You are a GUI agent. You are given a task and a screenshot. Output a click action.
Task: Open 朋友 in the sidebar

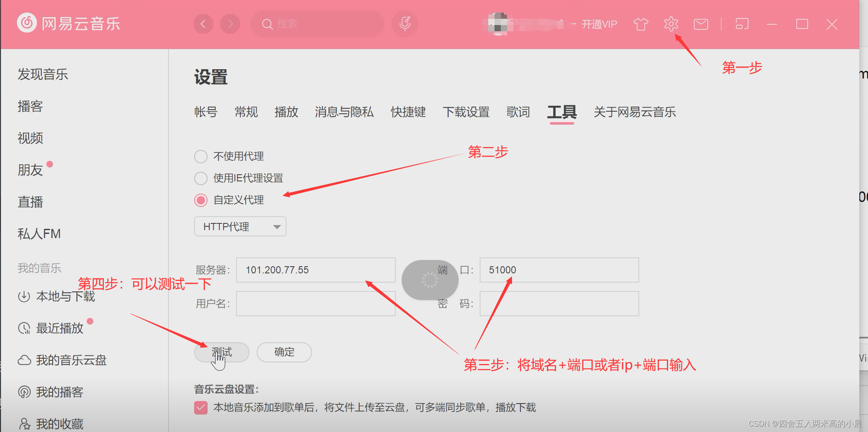point(30,170)
